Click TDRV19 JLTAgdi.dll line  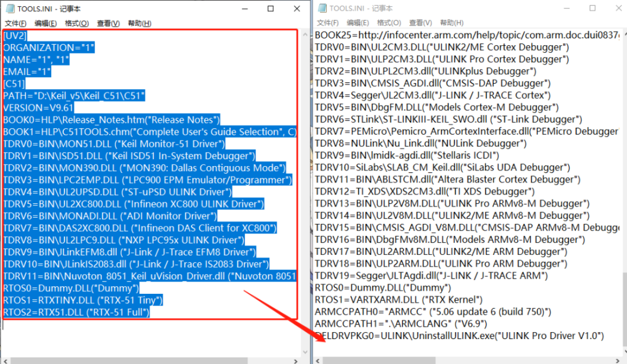(x=431, y=276)
